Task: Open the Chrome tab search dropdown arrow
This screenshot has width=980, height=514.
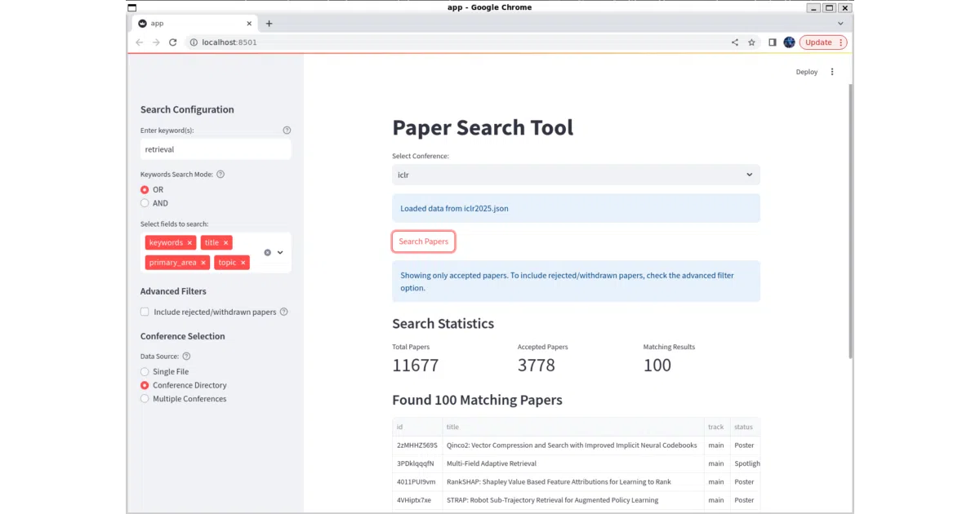Action: 840,24
